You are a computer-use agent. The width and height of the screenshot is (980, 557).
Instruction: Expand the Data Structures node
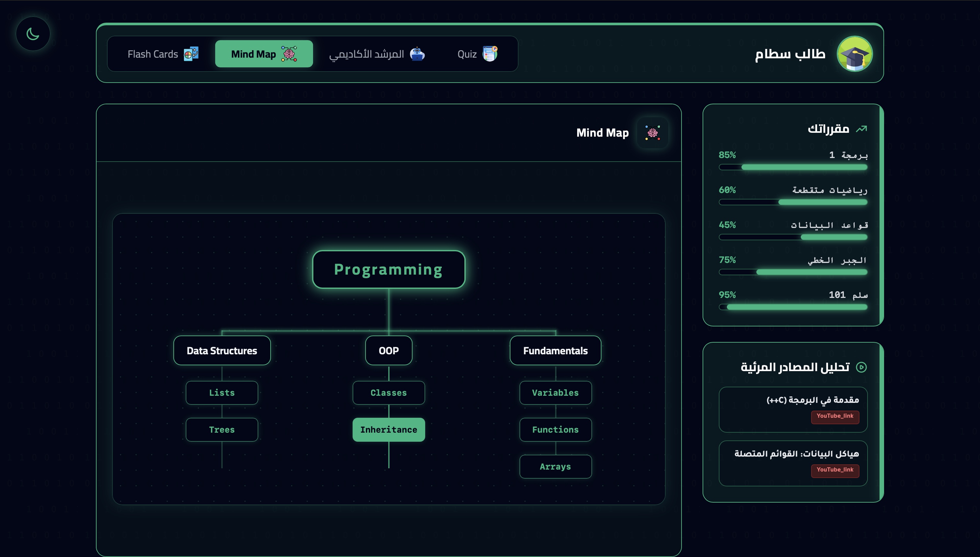(222, 350)
